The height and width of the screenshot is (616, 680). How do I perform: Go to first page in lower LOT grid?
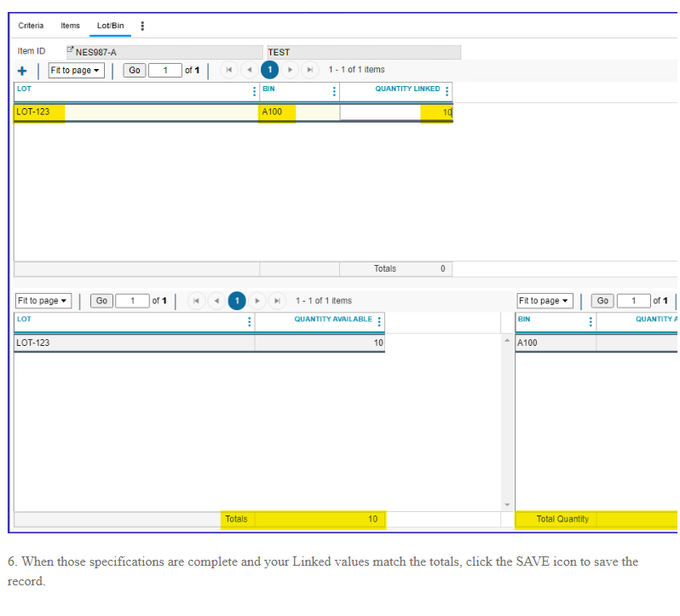[196, 301]
